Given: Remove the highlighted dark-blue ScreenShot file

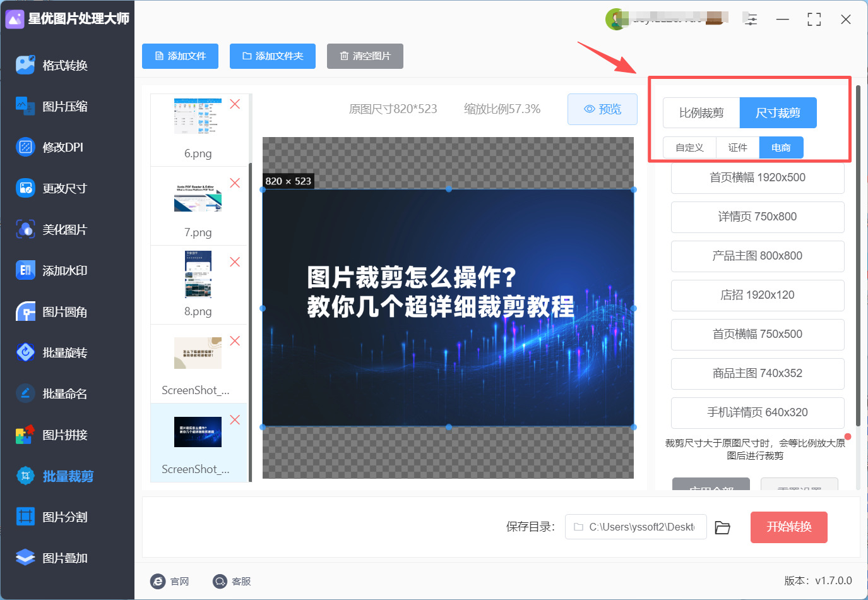Looking at the screenshot, I should [235, 420].
